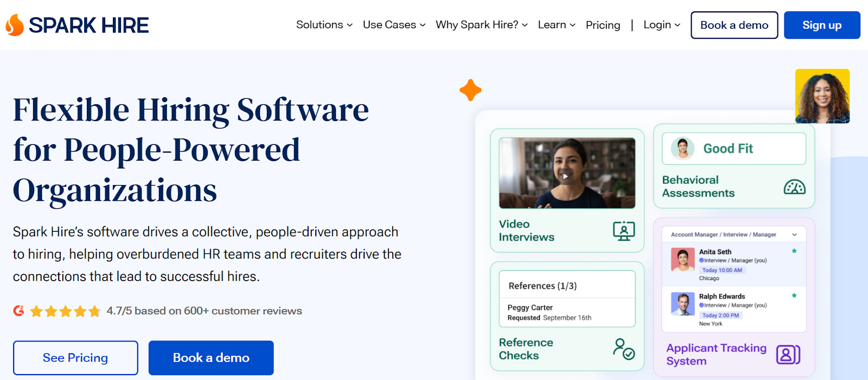Viewport: 868px width, 380px height.
Task: Click the Today 10:00 AM time tag
Action: [722, 270]
